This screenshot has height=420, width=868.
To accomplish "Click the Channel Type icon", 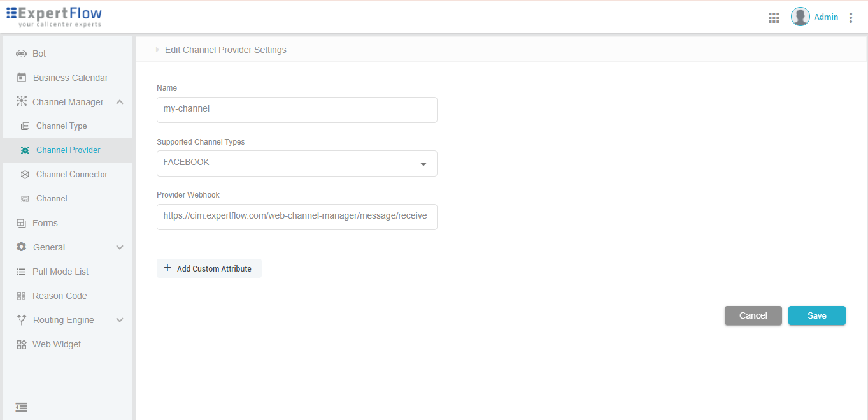I will point(25,126).
